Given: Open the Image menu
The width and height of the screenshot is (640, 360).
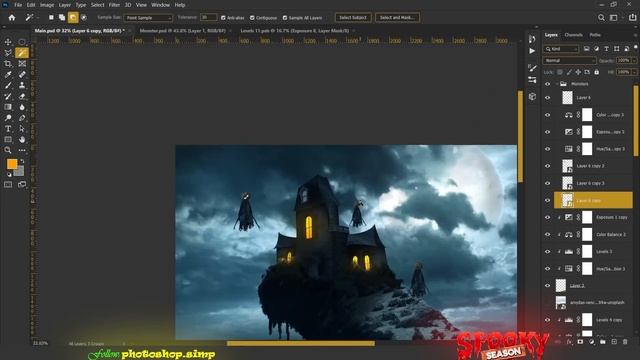Looking at the screenshot, I should pyautogui.click(x=47, y=5).
